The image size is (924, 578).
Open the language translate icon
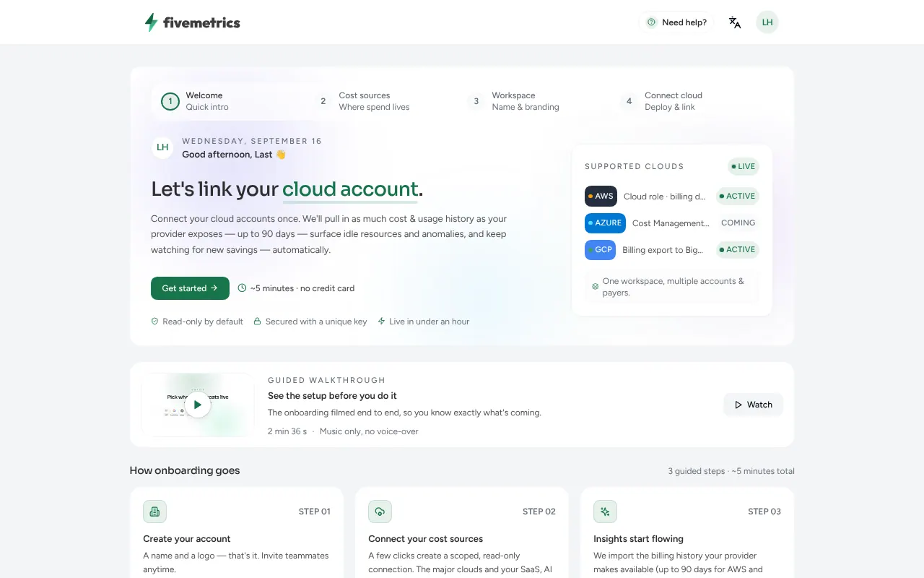(735, 22)
